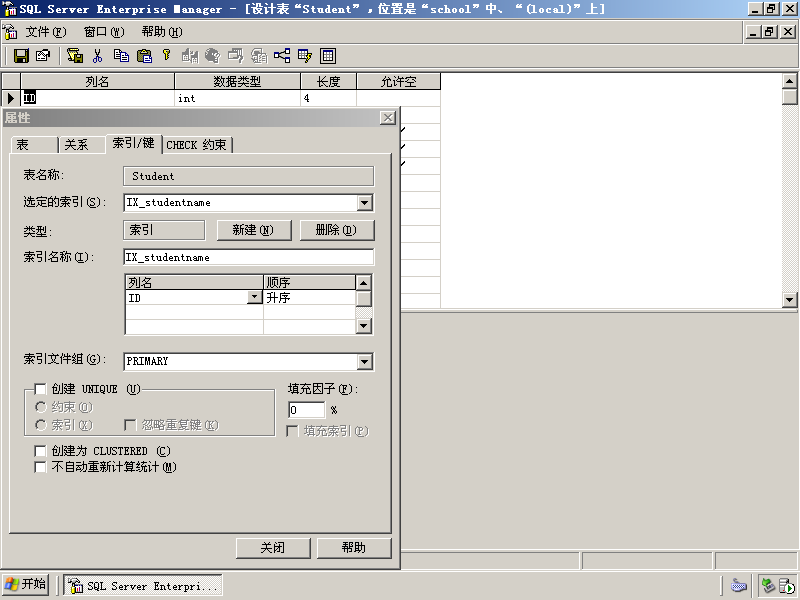
Task: Open table properties via the toolbar icon
Action: [x=43, y=56]
